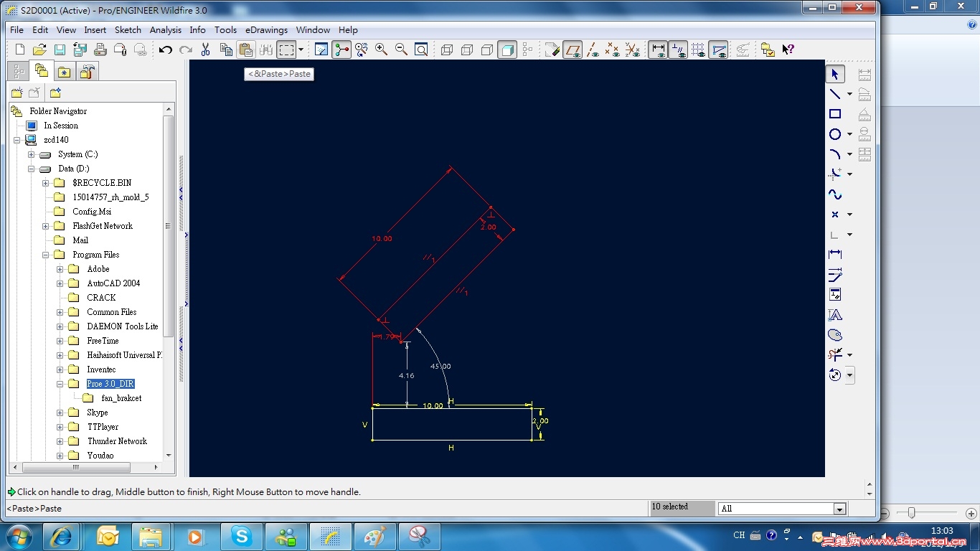Switch to the Folder Browser tab
Screen dimensions: 980x551
coord(41,71)
